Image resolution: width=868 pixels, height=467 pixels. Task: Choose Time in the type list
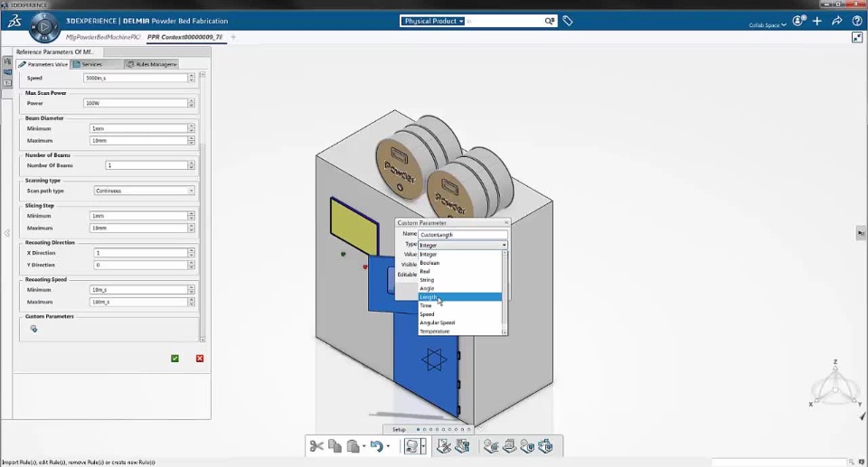[x=459, y=305]
